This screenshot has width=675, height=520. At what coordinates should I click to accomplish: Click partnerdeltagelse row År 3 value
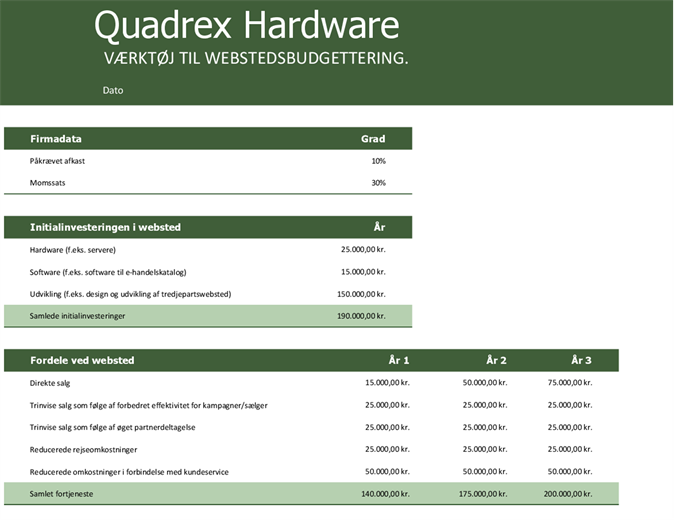pyautogui.click(x=570, y=427)
